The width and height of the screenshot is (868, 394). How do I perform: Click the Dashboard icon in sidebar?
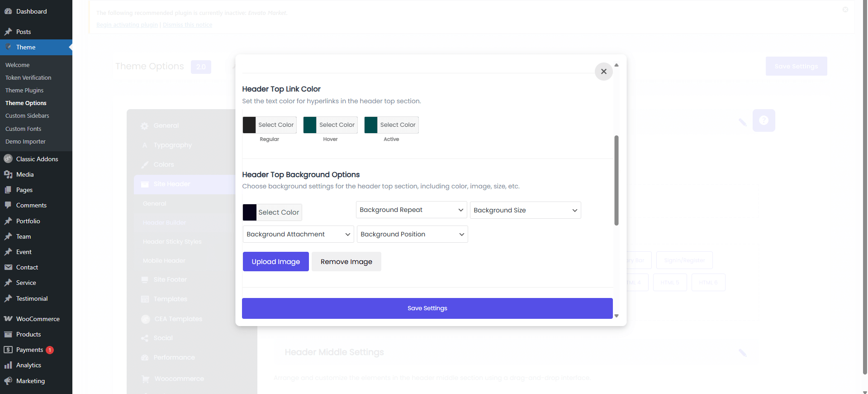point(8,11)
